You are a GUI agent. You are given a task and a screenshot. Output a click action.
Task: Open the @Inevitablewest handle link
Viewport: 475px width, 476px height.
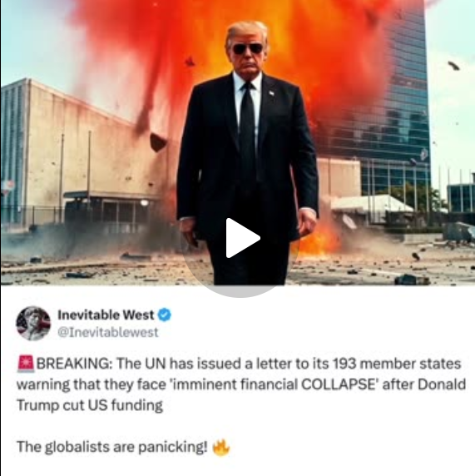coord(108,332)
